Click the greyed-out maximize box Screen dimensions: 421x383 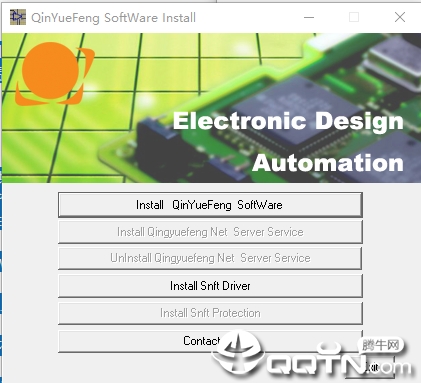coord(354,17)
